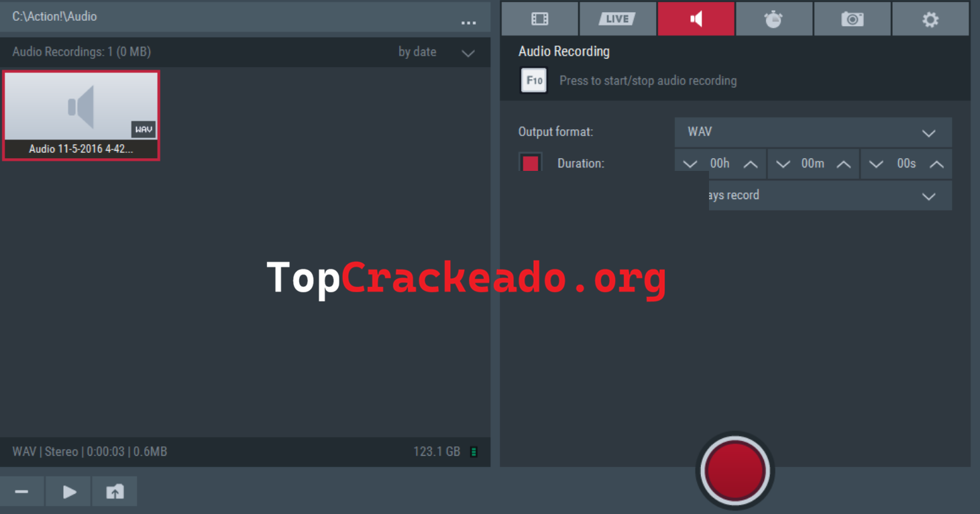Decrease the minutes duration value
Image resolution: width=980 pixels, height=514 pixels.
tap(782, 164)
